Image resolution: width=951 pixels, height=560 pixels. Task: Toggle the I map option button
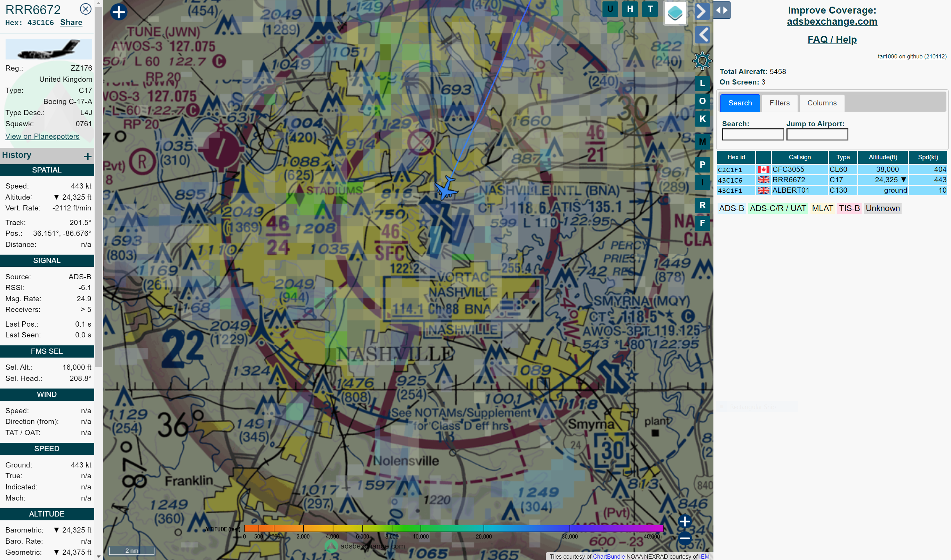[702, 183]
